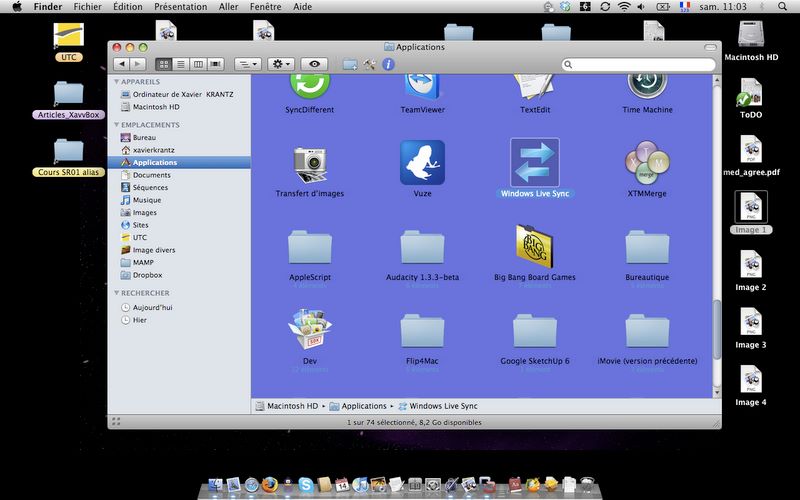Open the Édition menu
Viewport: 800px width, 500px height.
tap(128, 7)
